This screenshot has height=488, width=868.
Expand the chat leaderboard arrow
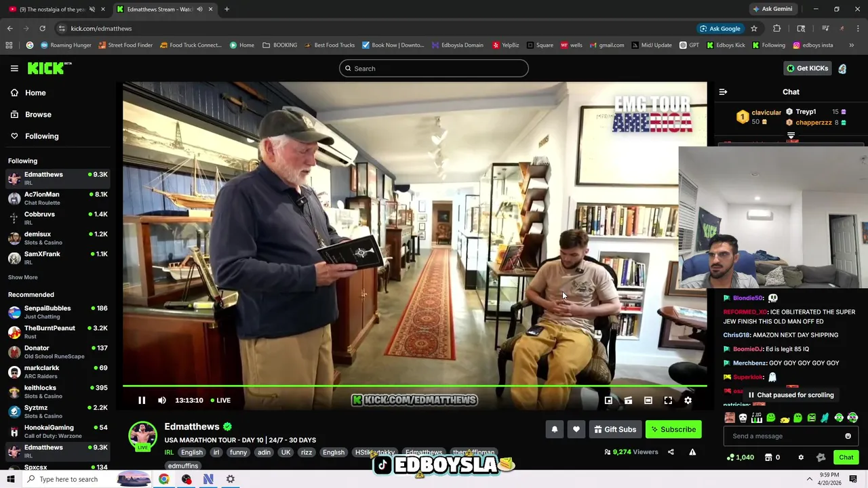tap(791, 136)
